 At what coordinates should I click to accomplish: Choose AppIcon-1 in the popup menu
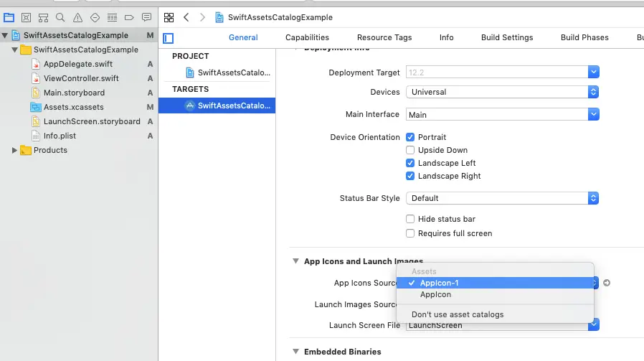point(495,283)
